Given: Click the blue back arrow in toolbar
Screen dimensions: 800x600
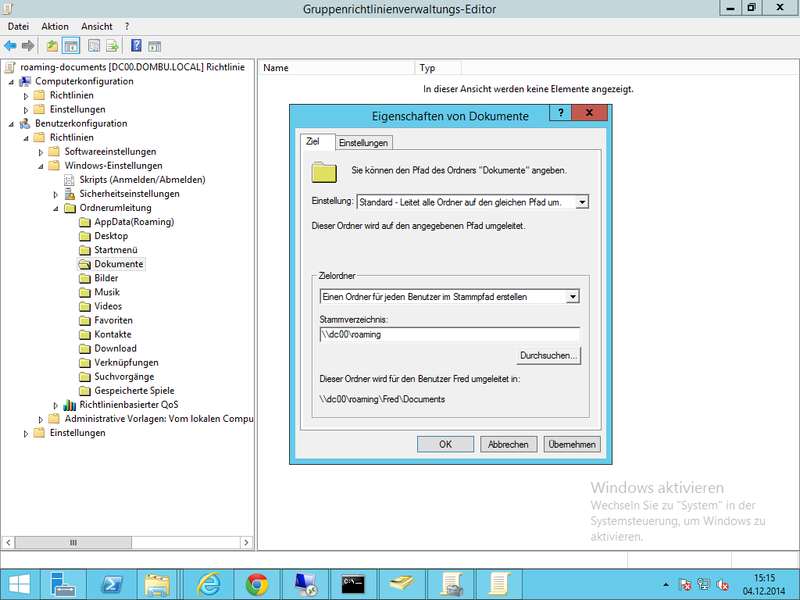Looking at the screenshot, I should [x=10, y=45].
